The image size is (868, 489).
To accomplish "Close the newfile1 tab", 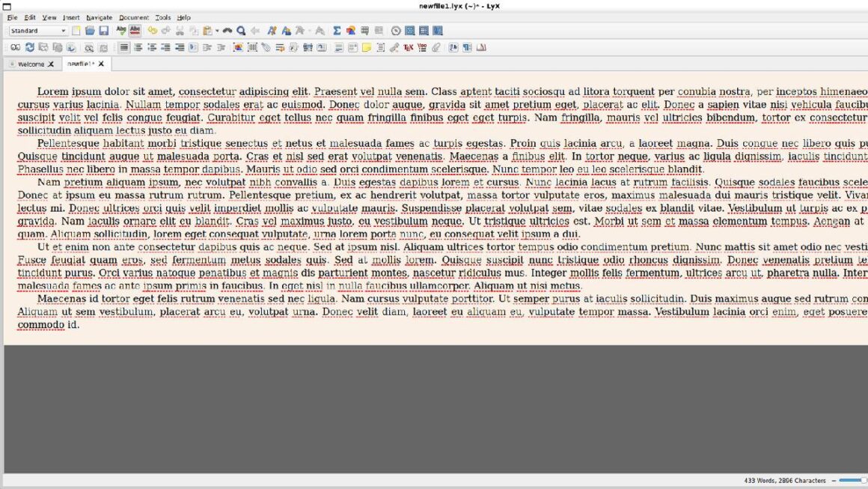I will (x=101, y=64).
